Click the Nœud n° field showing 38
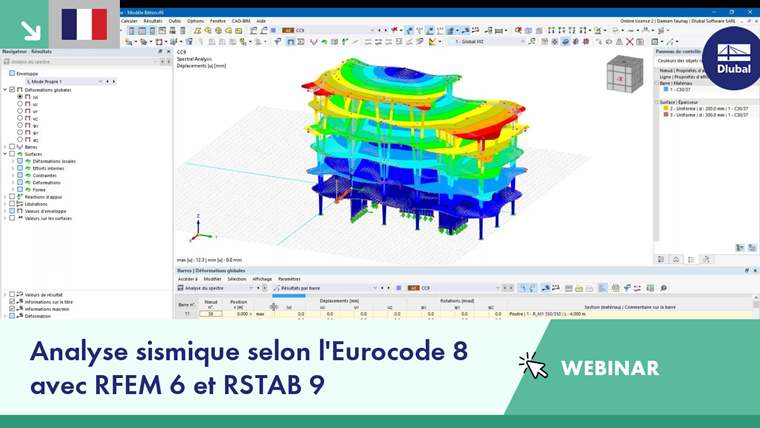Image resolution: width=760 pixels, height=428 pixels. [211, 314]
